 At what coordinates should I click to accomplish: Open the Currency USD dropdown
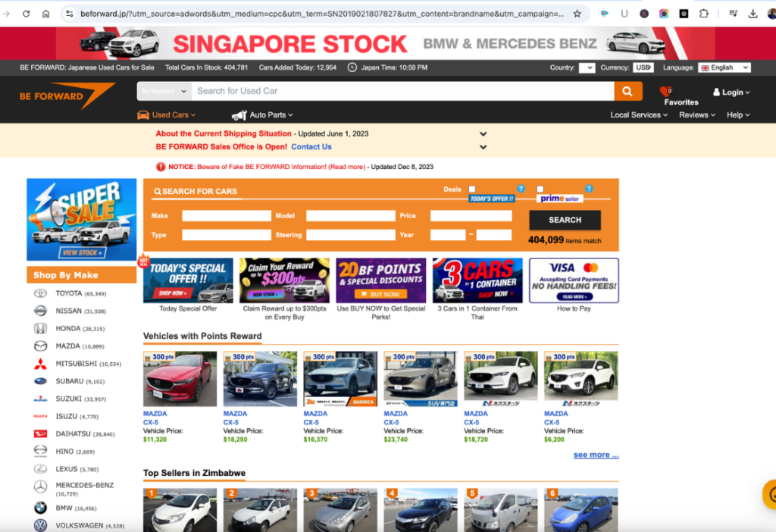pyautogui.click(x=643, y=67)
